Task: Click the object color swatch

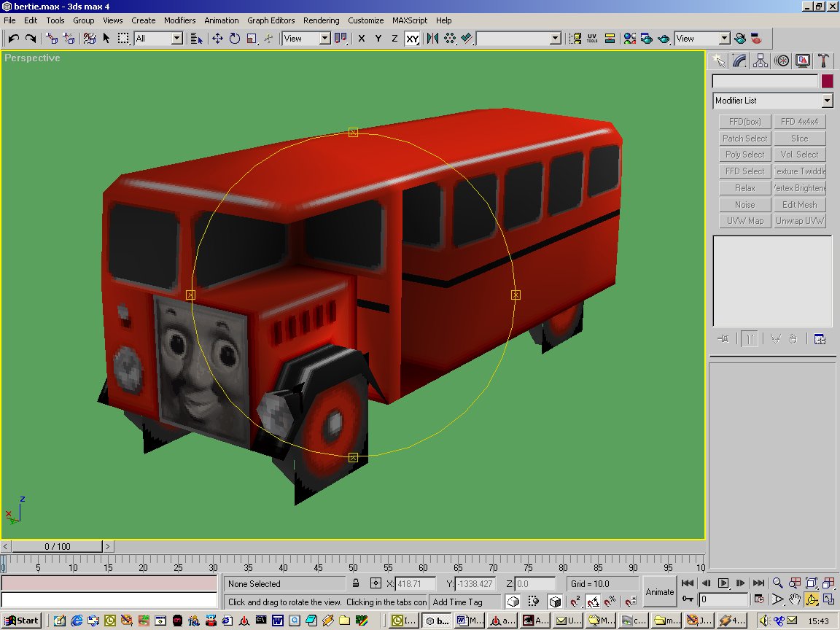Action: point(827,82)
